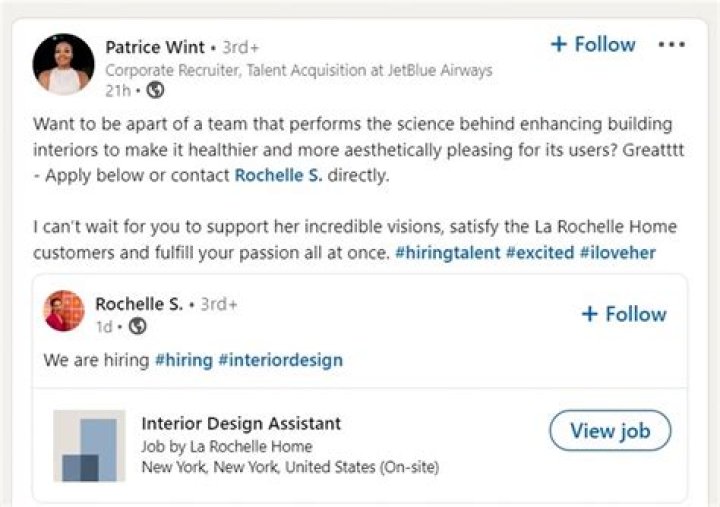
Task: Open the #excited hashtag
Action: pos(539,253)
